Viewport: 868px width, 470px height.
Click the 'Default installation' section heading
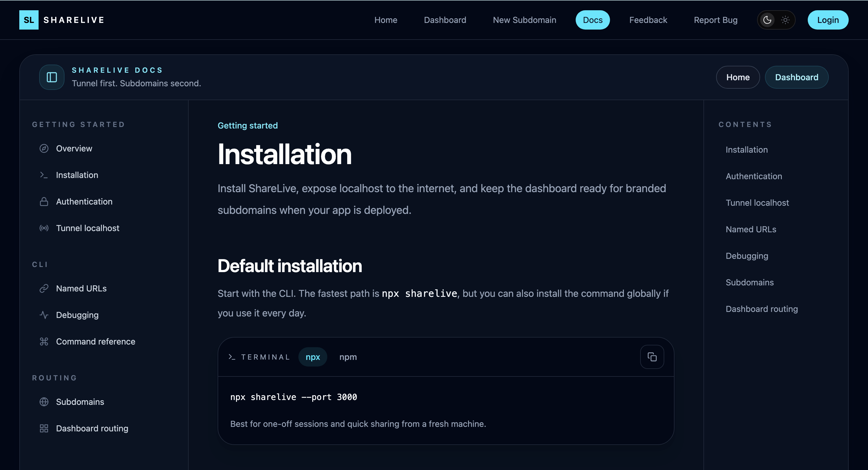[290, 266]
